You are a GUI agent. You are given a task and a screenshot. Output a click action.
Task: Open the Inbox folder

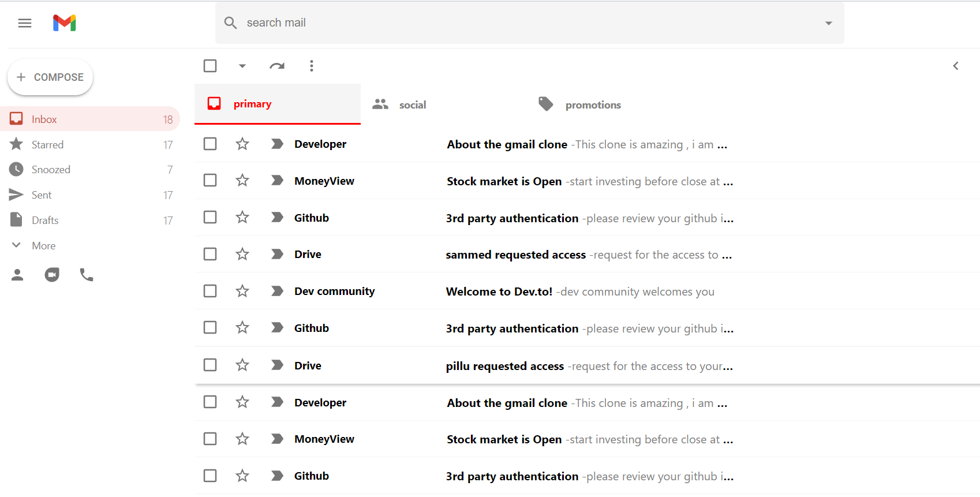click(x=90, y=119)
